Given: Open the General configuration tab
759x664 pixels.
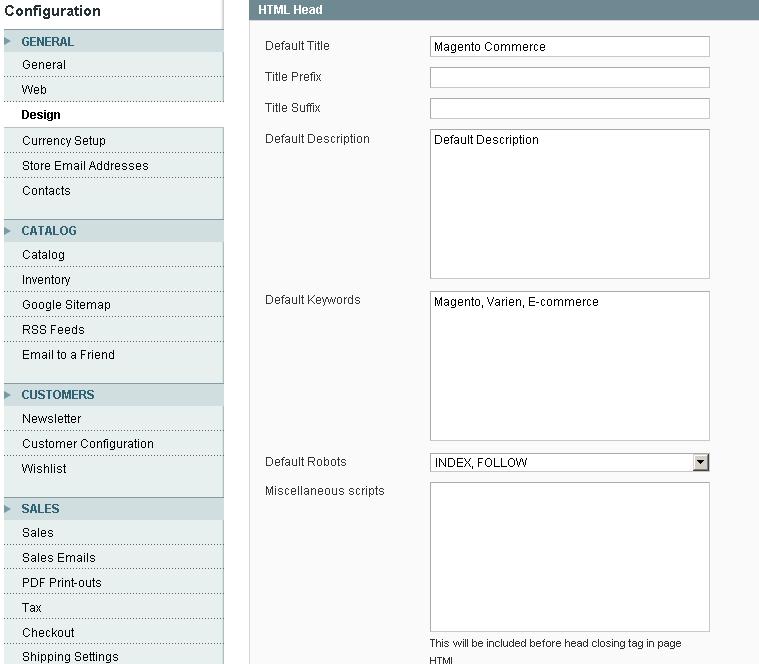Looking at the screenshot, I should click(x=114, y=65).
